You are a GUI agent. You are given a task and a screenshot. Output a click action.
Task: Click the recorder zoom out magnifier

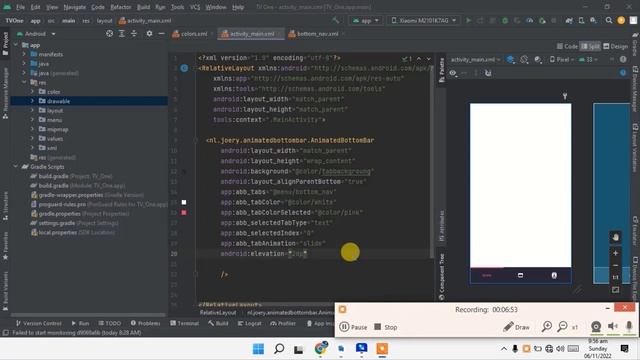click(x=562, y=327)
